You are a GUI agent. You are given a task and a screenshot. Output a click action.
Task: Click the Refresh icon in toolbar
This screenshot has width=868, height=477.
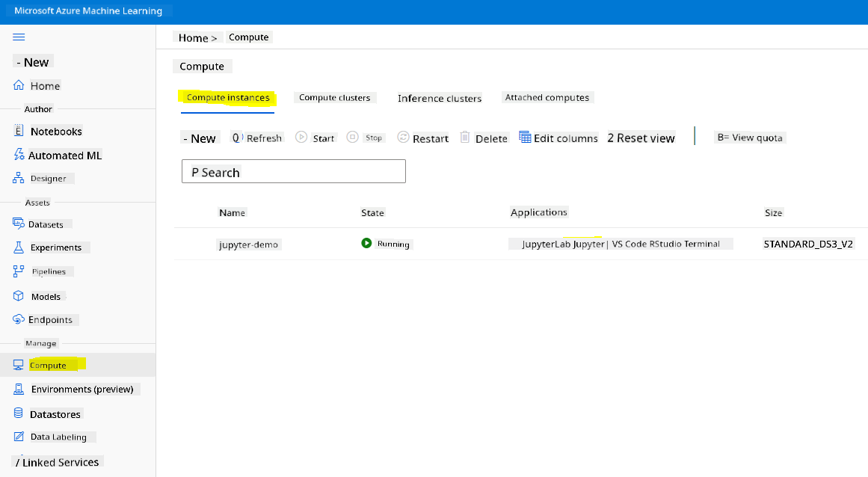[236, 138]
